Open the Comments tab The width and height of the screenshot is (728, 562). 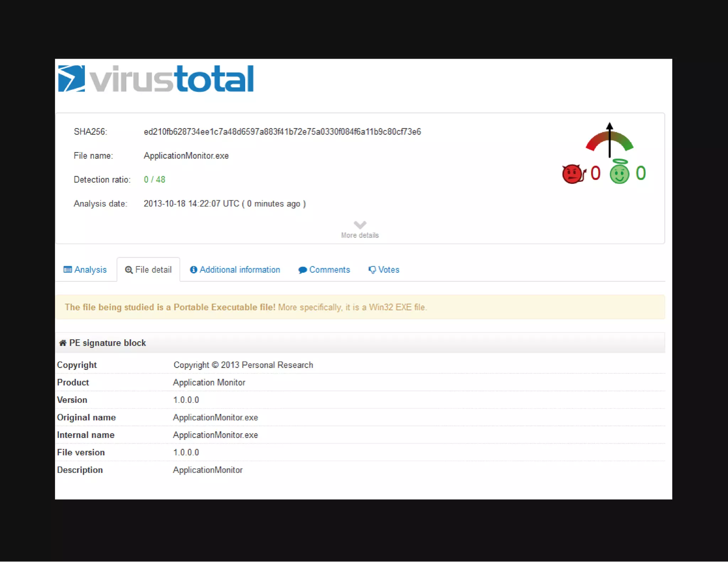tap(329, 270)
